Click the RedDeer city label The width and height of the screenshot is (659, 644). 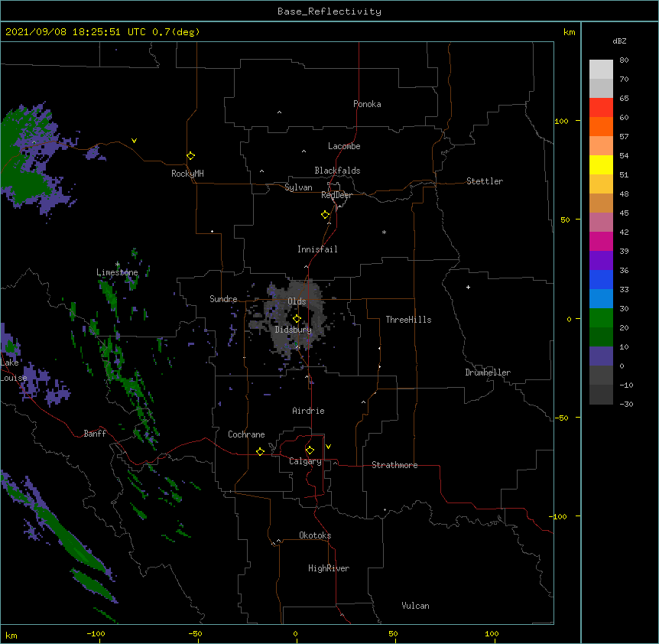(x=336, y=195)
